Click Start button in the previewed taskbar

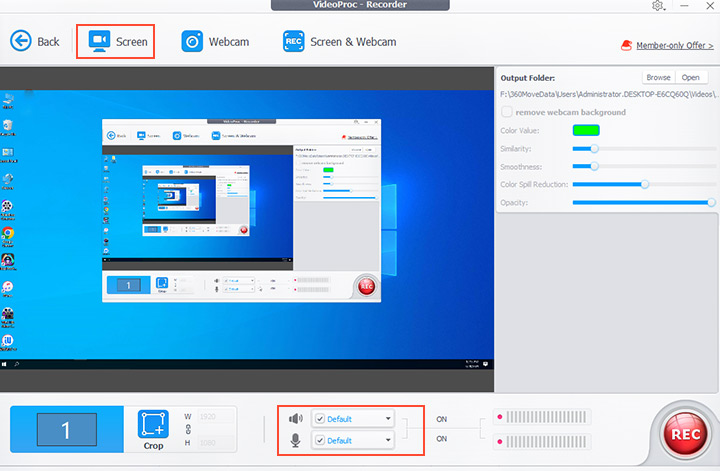[x=4, y=364]
